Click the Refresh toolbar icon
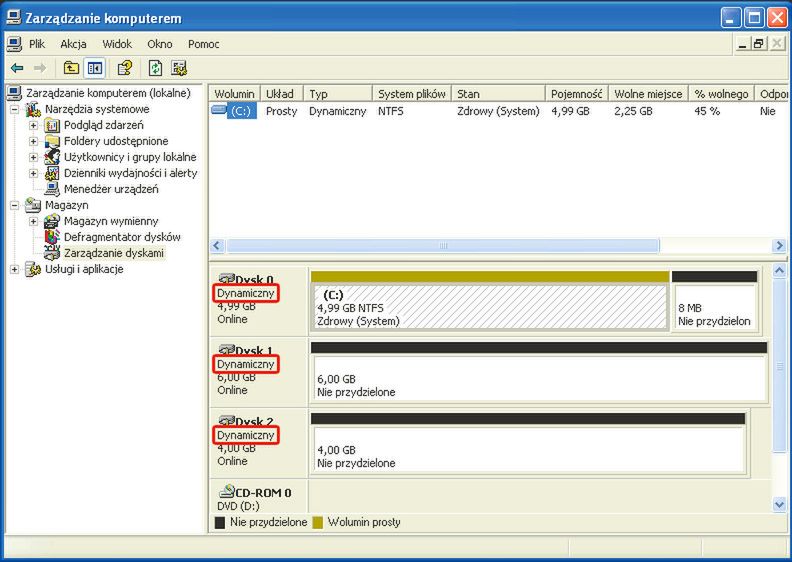 (155, 68)
